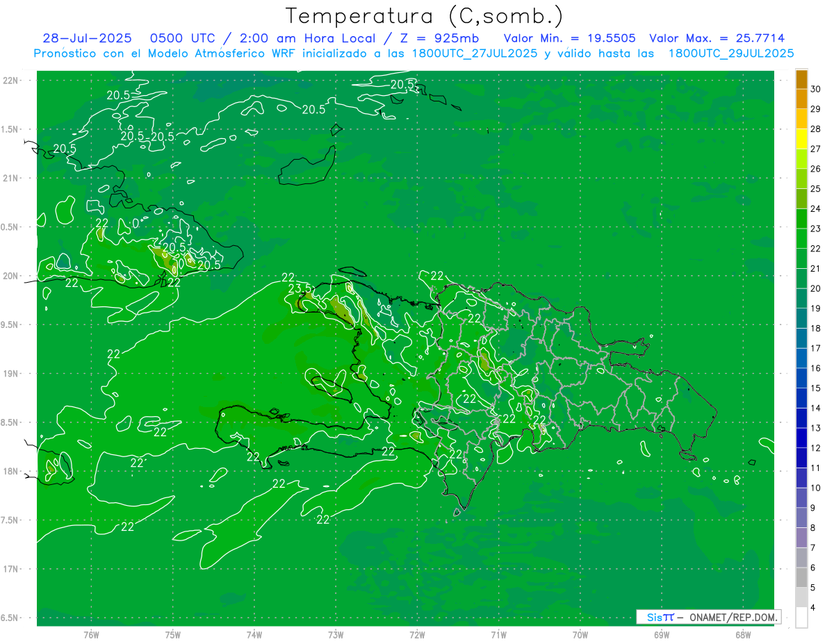
Task: Click the '17N' latitude axis label
Action: click(10, 569)
